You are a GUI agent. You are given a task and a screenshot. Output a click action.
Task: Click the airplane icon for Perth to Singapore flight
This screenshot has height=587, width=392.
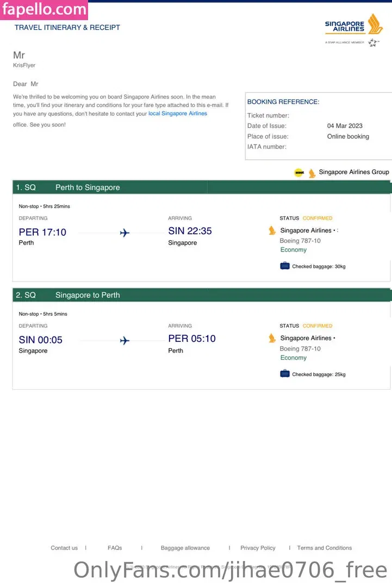tap(125, 233)
